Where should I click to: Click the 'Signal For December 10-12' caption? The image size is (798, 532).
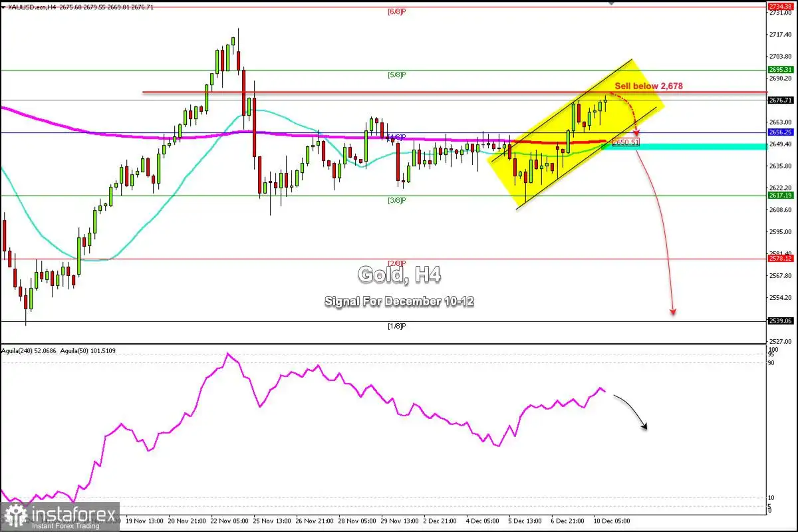(399, 301)
